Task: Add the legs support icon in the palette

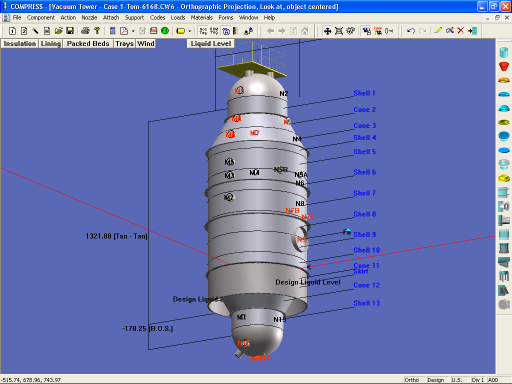Action: 504,276
